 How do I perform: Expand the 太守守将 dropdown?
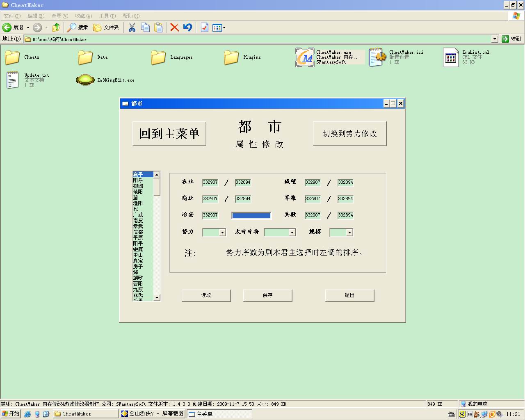(x=292, y=233)
